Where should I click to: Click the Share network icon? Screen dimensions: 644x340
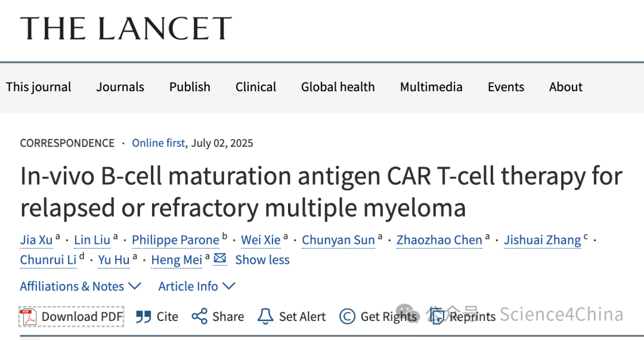200,317
